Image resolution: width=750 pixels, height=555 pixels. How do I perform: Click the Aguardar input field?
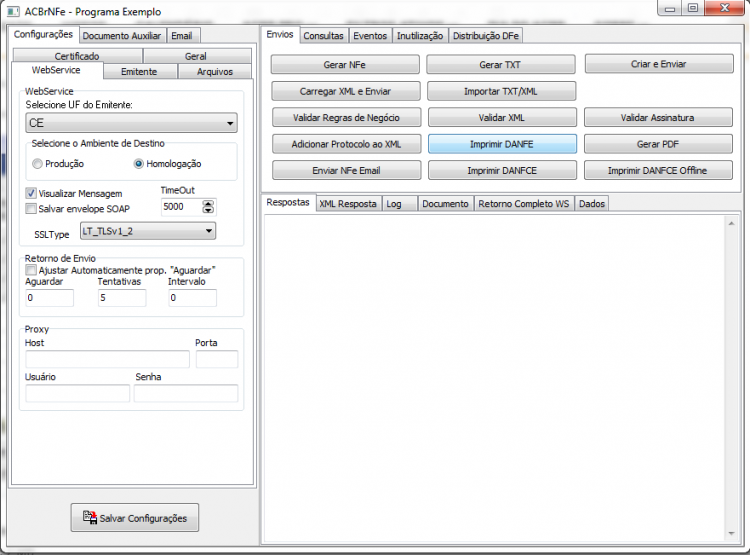click(50, 298)
